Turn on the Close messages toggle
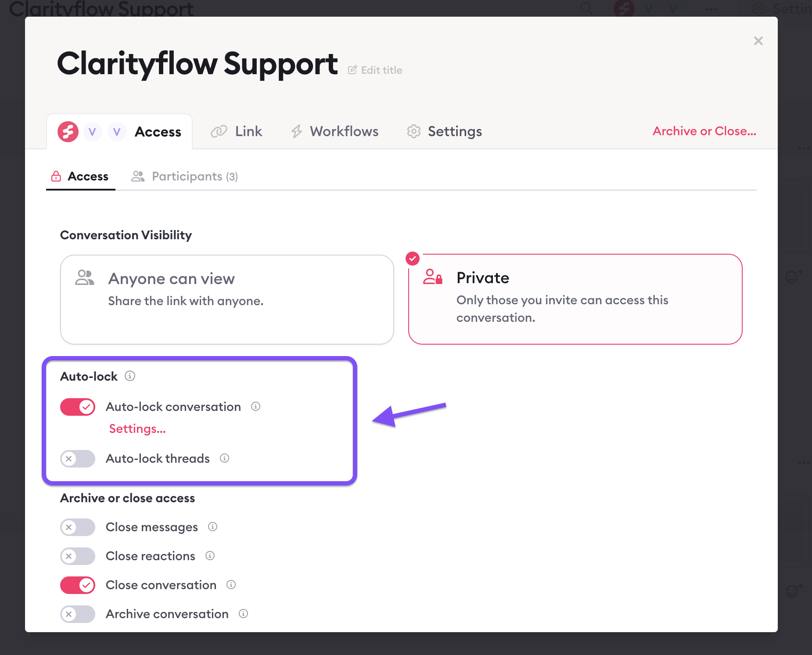The image size is (812, 655). [x=78, y=527]
